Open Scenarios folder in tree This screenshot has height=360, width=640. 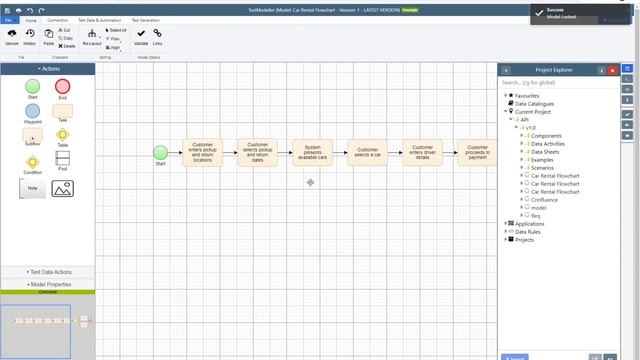(542, 168)
